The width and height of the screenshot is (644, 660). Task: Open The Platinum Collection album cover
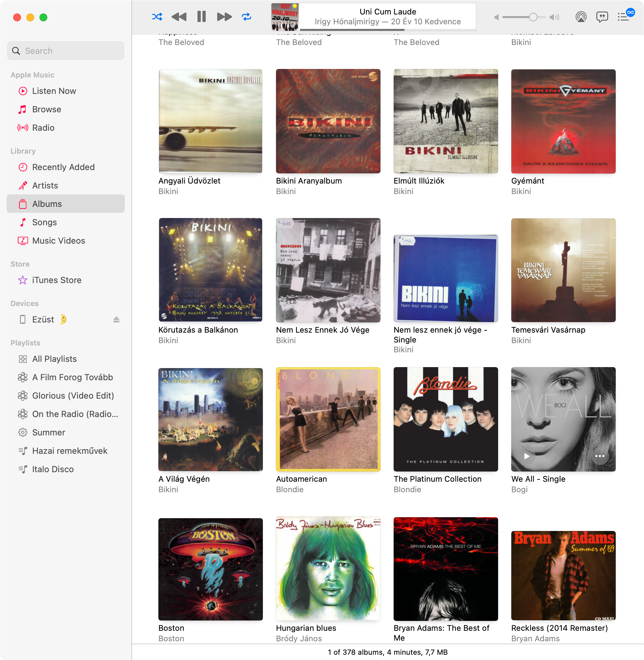coord(446,419)
